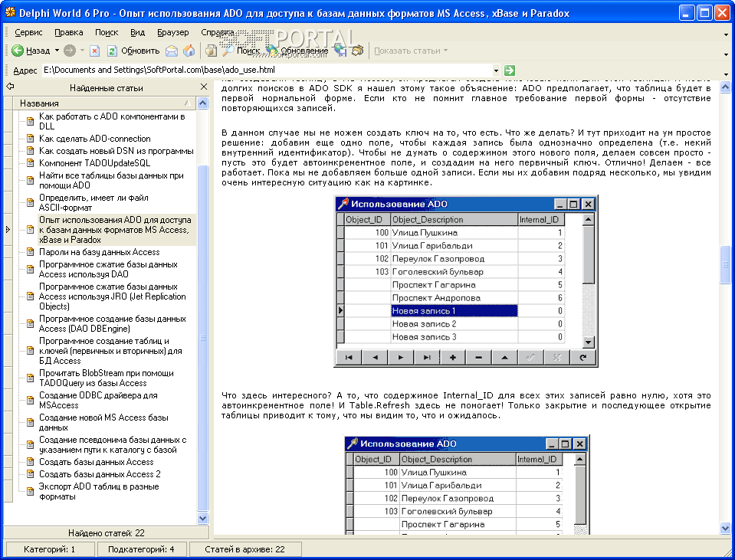Open the forward history dropdown arrow

pyautogui.click(x=82, y=51)
